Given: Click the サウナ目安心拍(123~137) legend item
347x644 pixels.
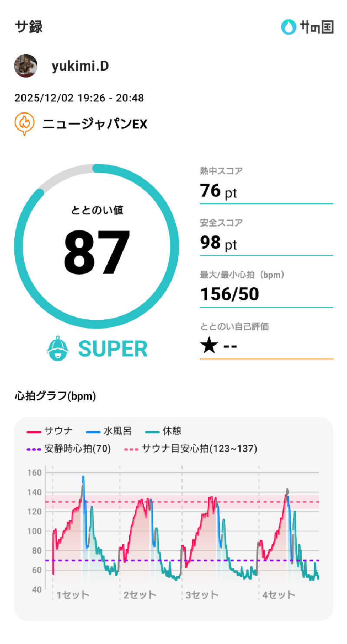Looking at the screenshot, I should (x=191, y=449).
